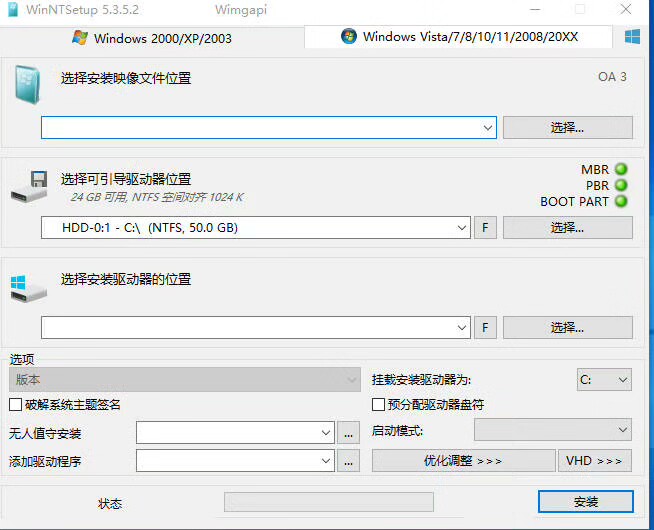Screen dimensions: 654x530
Task: Click the F button beside boot drive
Action: [x=485, y=228]
